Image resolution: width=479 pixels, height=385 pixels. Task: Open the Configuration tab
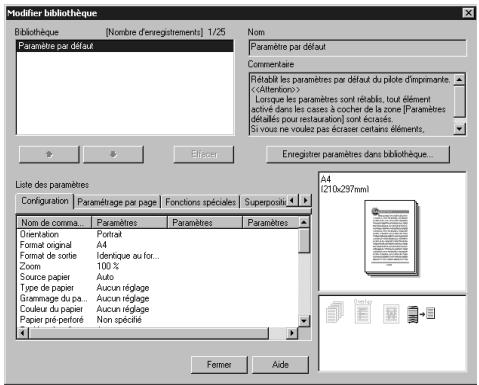(45, 201)
